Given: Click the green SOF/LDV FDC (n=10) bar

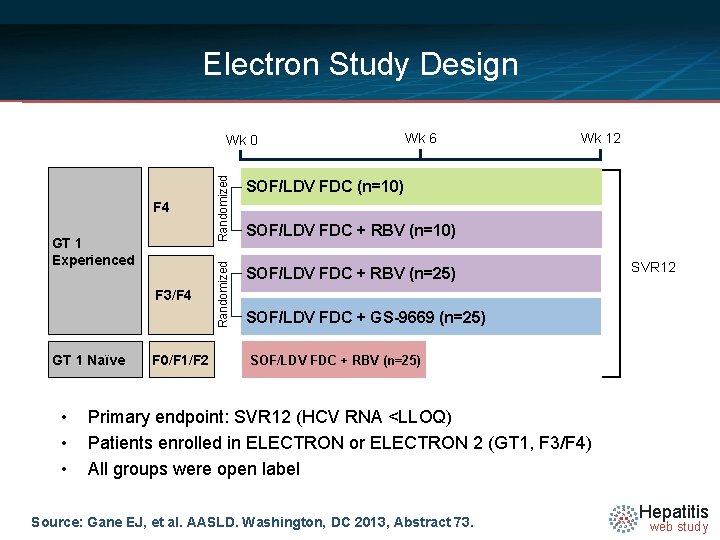Looking at the screenshot, I should click(x=421, y=186).
